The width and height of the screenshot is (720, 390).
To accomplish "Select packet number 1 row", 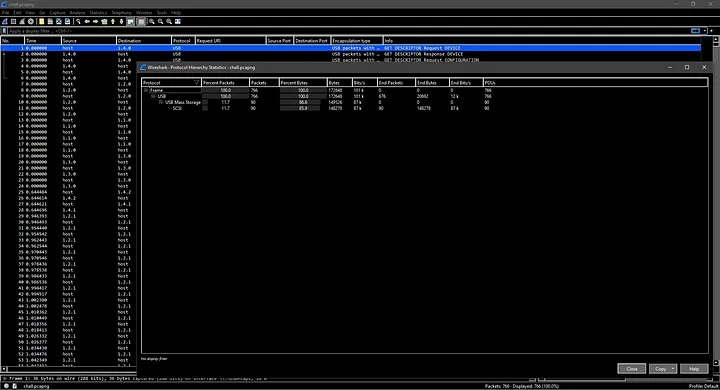I will point(351,48).
